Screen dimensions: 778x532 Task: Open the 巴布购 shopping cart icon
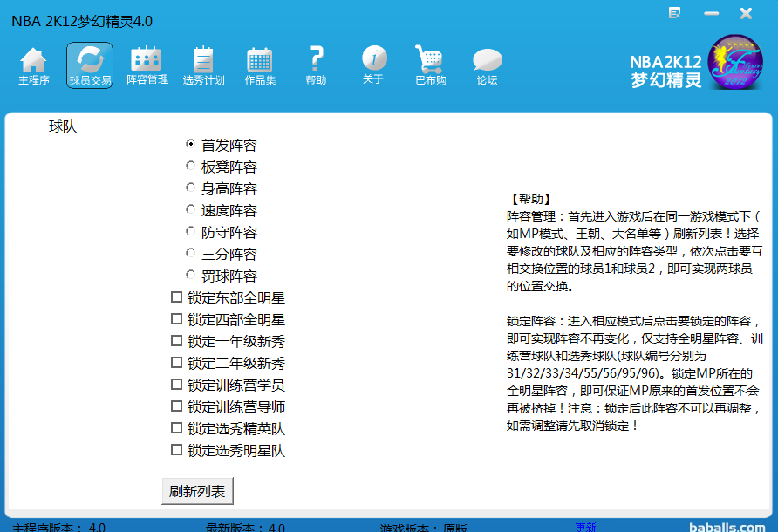(x=430, y=65)
